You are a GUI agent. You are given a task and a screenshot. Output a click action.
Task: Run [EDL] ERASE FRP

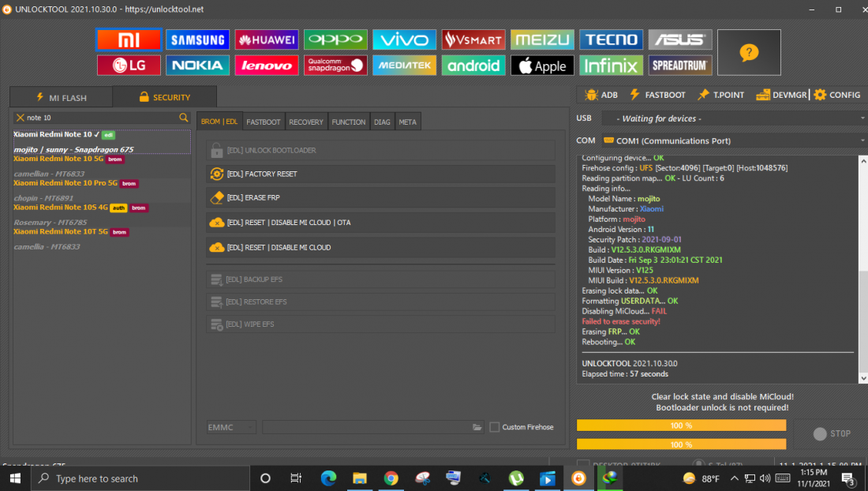tap(381, 197)
